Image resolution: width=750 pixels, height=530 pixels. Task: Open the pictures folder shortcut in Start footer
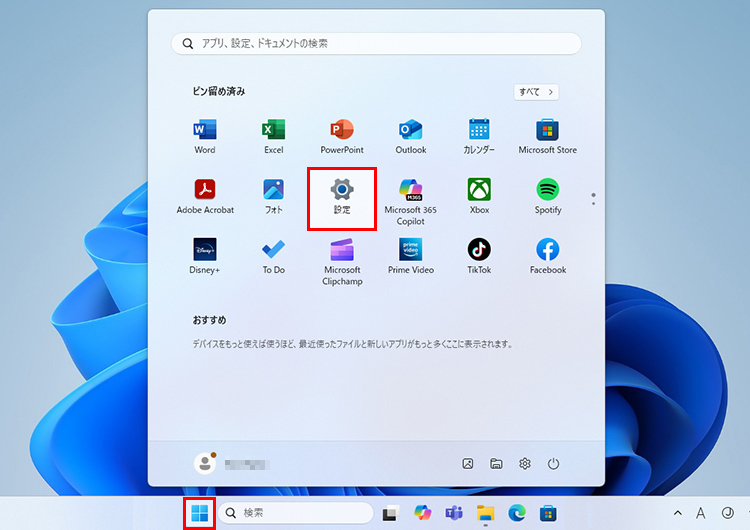[467, 464]
